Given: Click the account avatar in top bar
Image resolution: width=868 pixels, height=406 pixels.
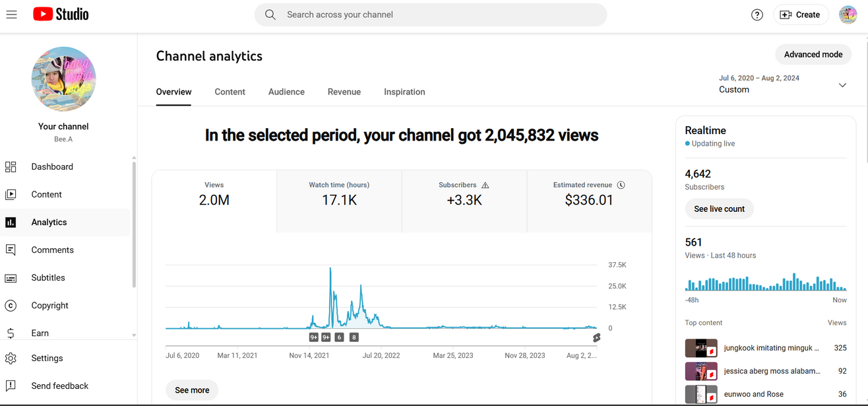Looking at the screenshot, I should (848, 15).
